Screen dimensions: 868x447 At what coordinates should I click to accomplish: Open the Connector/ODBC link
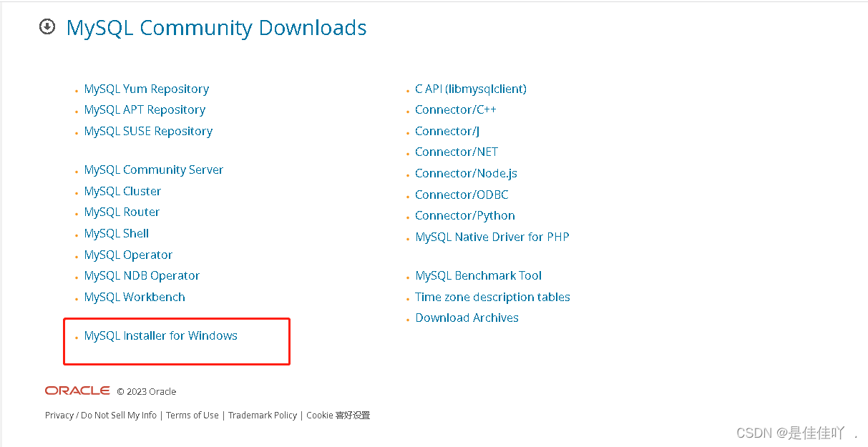point(462,195)
